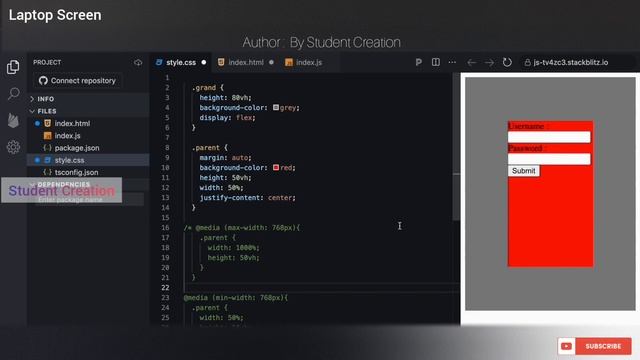
Task: Click the HTML icon next to index.html file
Action: point(47,123)
